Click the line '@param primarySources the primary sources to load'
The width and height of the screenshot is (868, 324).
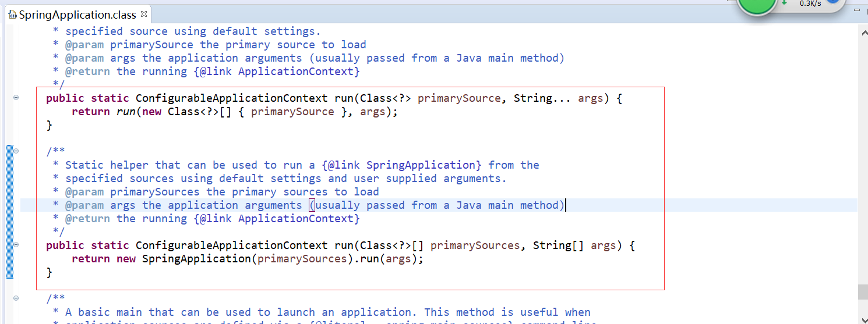[x=216, y=192]
